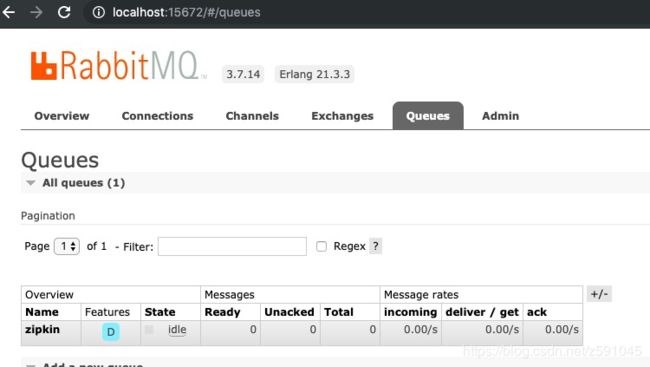Go back with browser back arrow
The height and width of the screenshot is (367, 650).
(x=9, y=12)
